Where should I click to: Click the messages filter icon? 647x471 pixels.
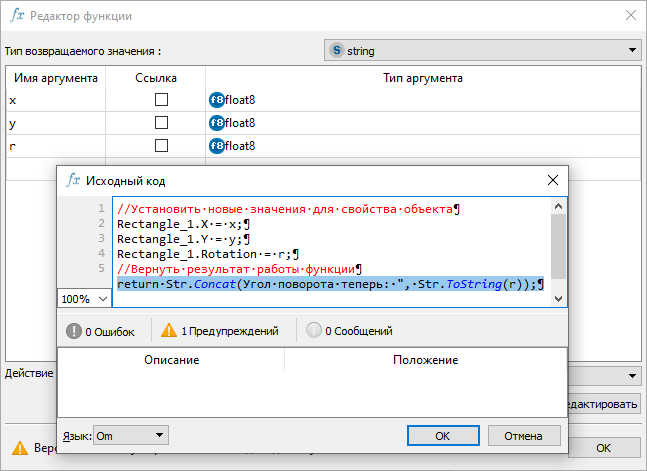(x=314, y=331)
